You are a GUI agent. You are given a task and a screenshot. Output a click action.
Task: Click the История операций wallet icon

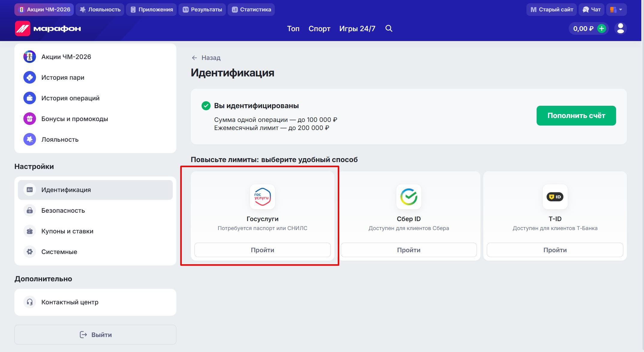tap(30, 98)
